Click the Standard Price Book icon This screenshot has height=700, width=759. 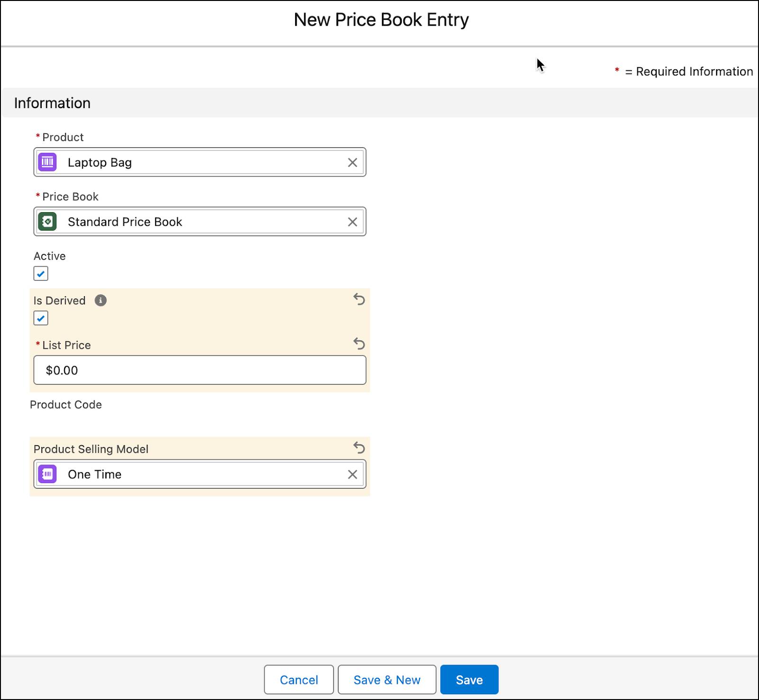[x=47, y=222]
